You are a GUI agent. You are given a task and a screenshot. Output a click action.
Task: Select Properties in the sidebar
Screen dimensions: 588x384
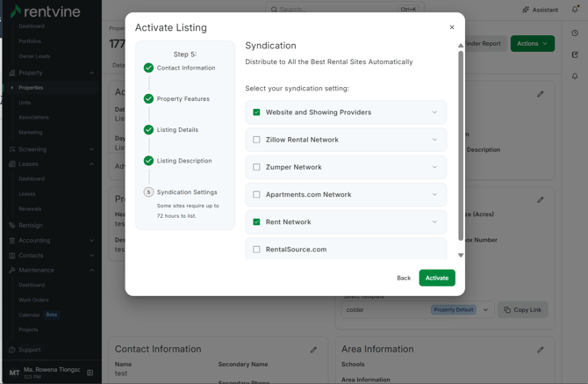pyautogui.click(x=31, y=88)
